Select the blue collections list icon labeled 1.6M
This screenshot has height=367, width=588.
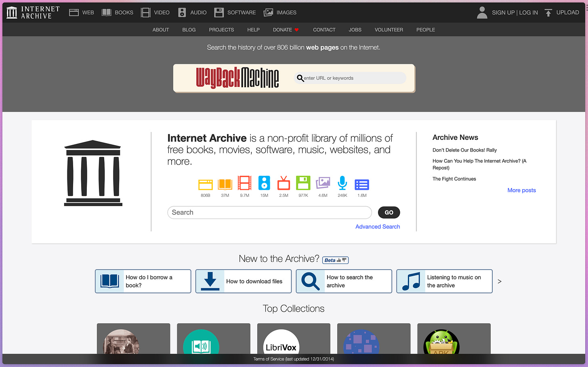(362, 185)
